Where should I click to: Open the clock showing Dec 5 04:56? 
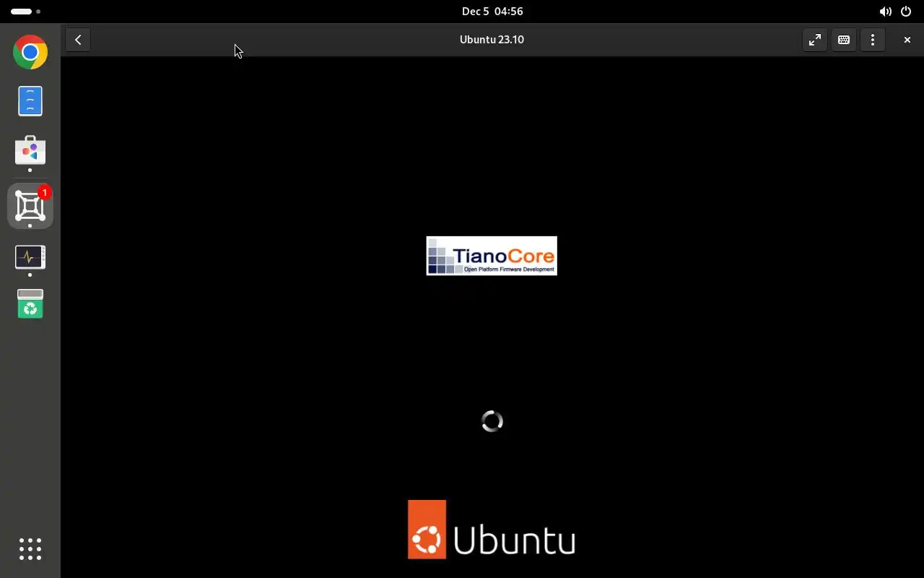pos(492,12)
